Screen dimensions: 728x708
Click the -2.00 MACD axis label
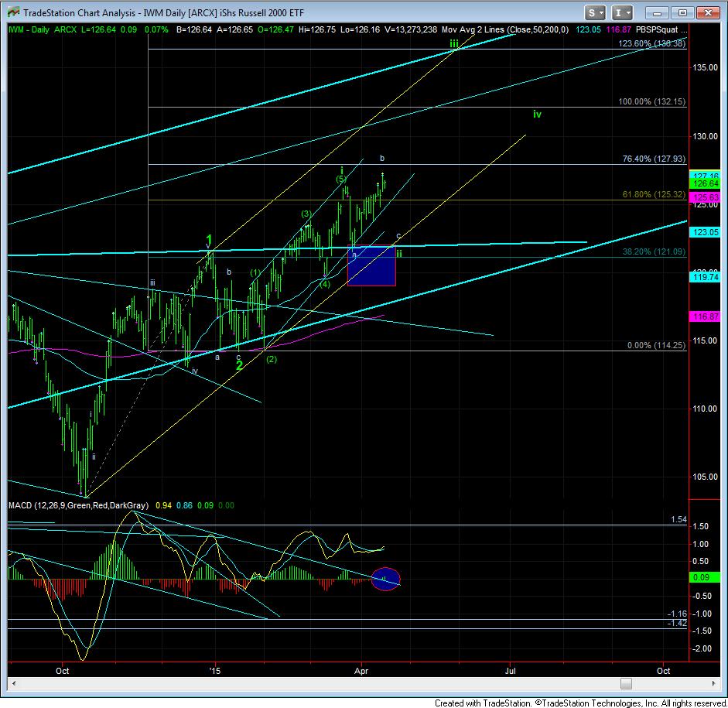702,648
